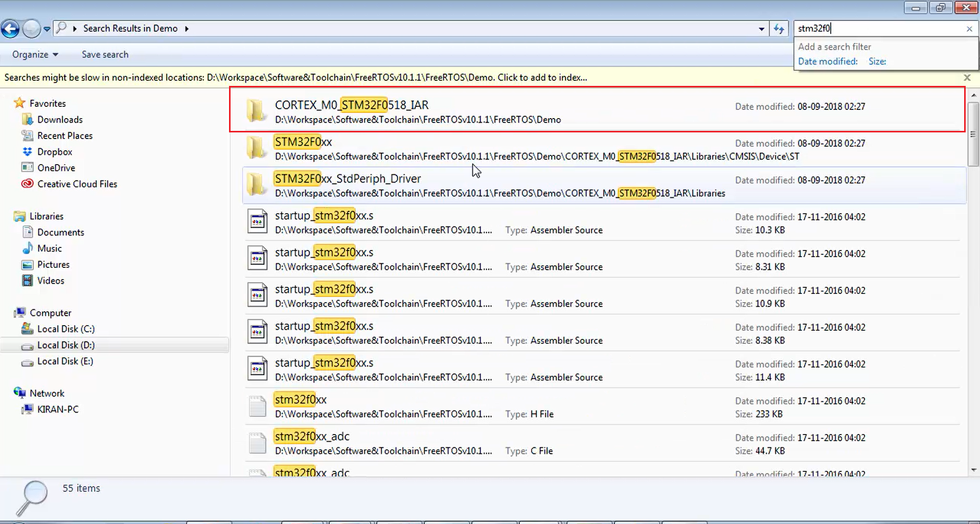Viewport: 980px width, 524px height.
Task: Select the STM32F0xx_StdPeriph_Driver folder icon
Action: pos(256,184)
